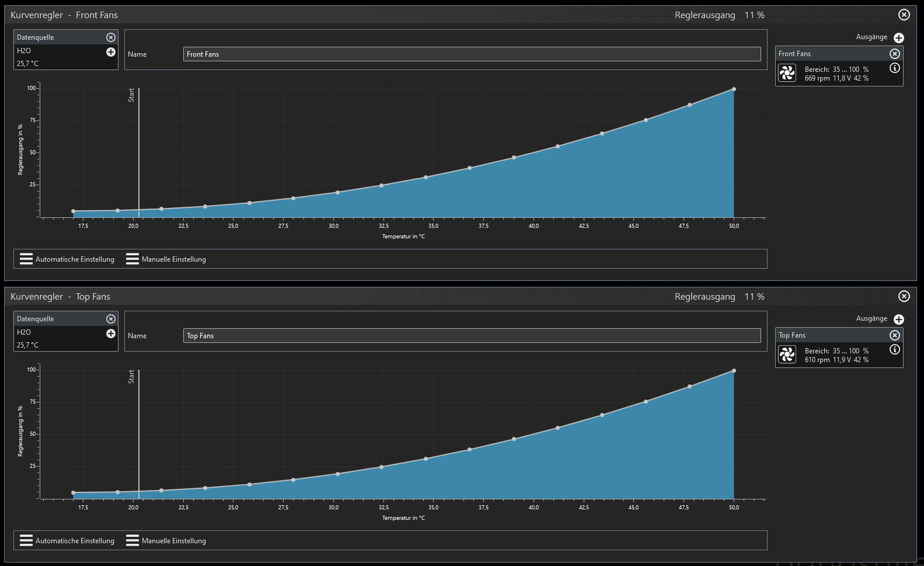Viewport: 924px width, 566px height.
Task: Show info for the Front Fans output
Action: pos(895,68)
